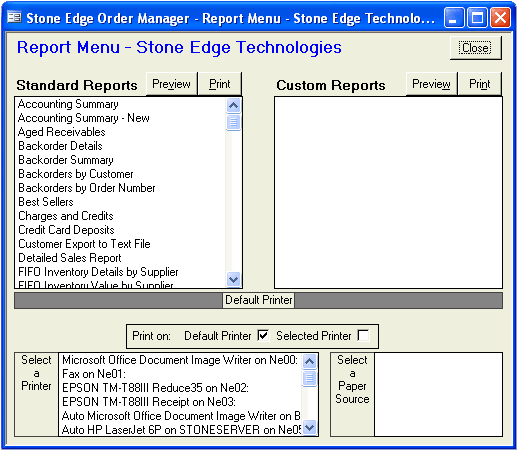517x450 pixels.
Task: Click inside the Custom Reports list box
Action: tap(388, 193)
